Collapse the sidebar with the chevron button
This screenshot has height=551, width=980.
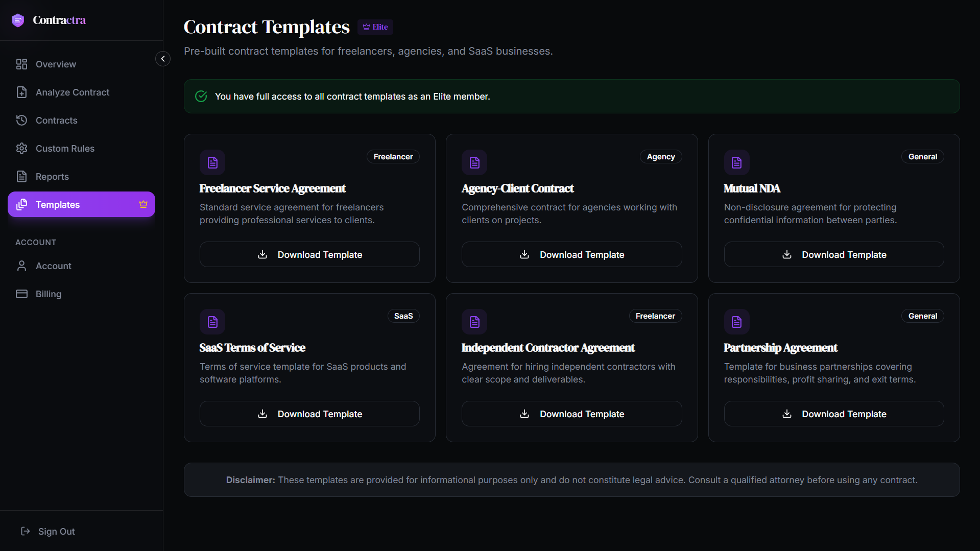coord(163,59)
